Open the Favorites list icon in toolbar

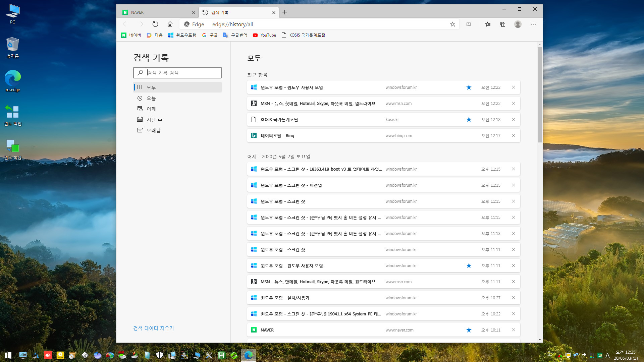488,24
